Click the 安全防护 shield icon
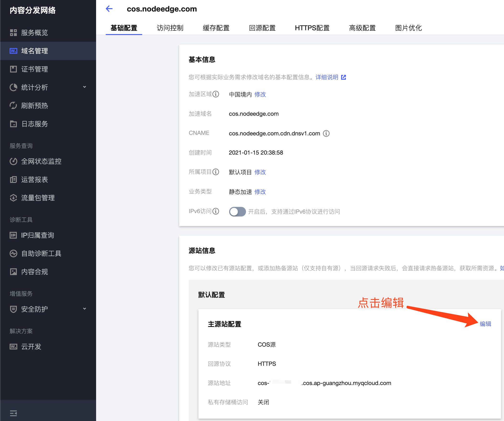The image size is (504, 421). [13, 309]
